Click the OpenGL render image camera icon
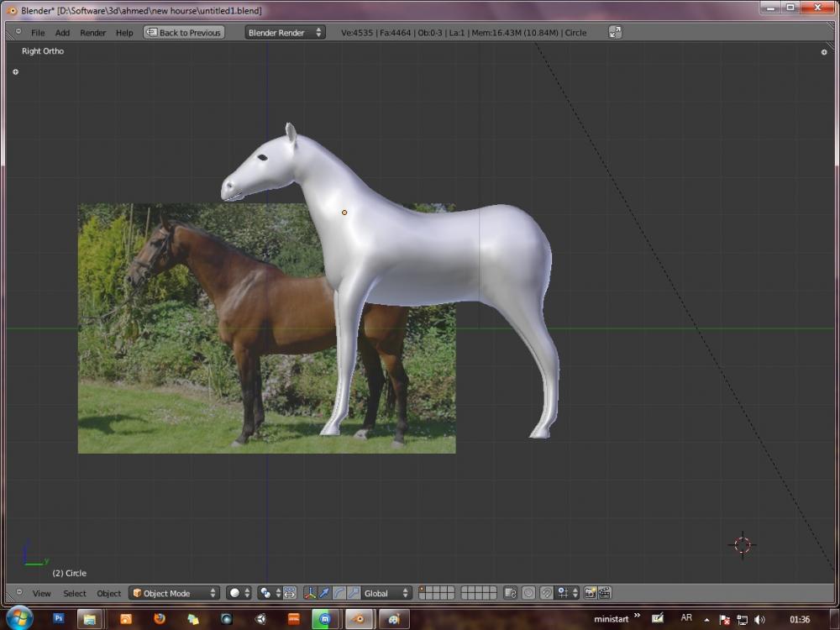The height and width of the screenshot is (630, 840). [x=590, y=593]
